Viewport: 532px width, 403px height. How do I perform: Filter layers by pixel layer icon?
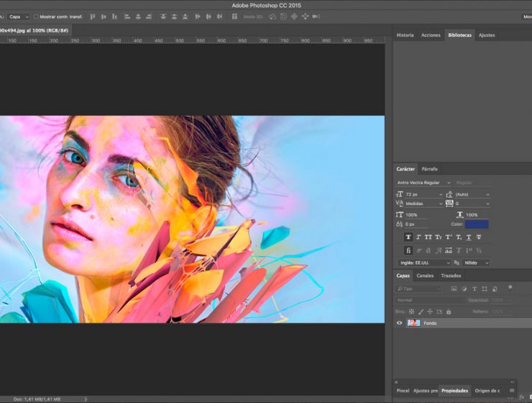click(x=454, y=289)
